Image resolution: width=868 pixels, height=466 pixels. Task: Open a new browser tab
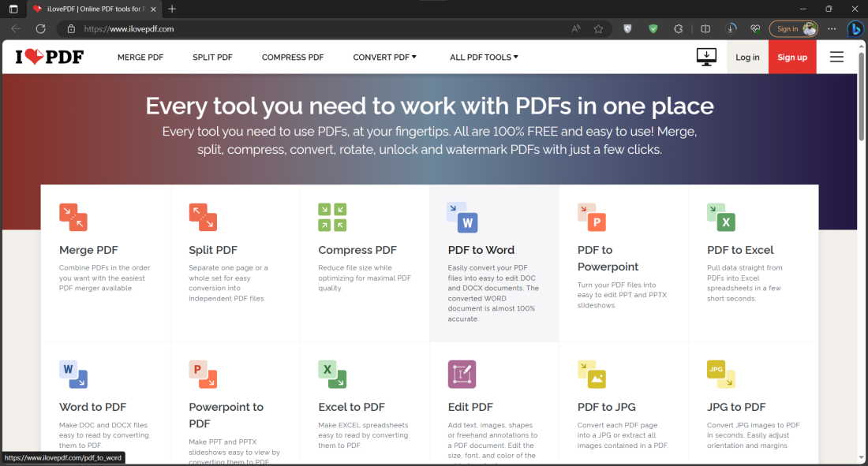(171, 9)
